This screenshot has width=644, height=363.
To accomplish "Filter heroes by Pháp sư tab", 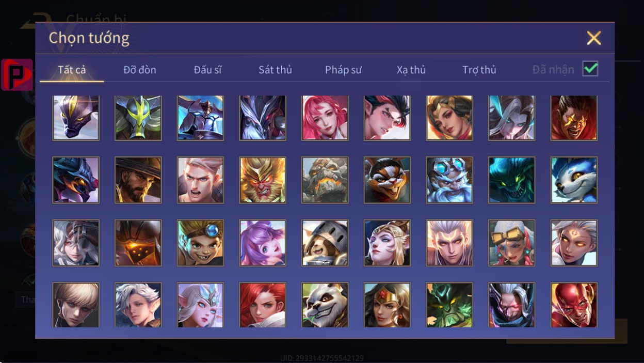I will coord(343,70).
